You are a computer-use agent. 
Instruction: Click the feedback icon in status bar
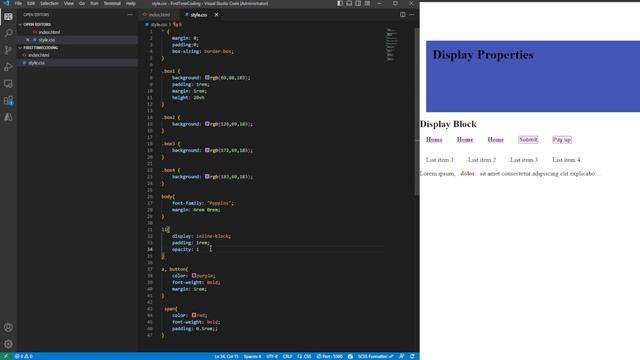(x=402, y=356)
